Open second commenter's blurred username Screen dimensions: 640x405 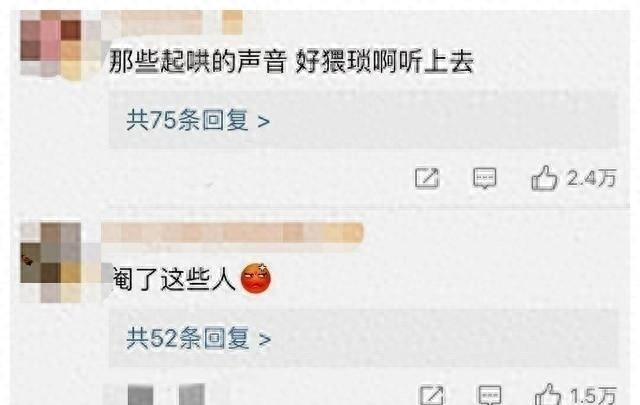point(232,232)
